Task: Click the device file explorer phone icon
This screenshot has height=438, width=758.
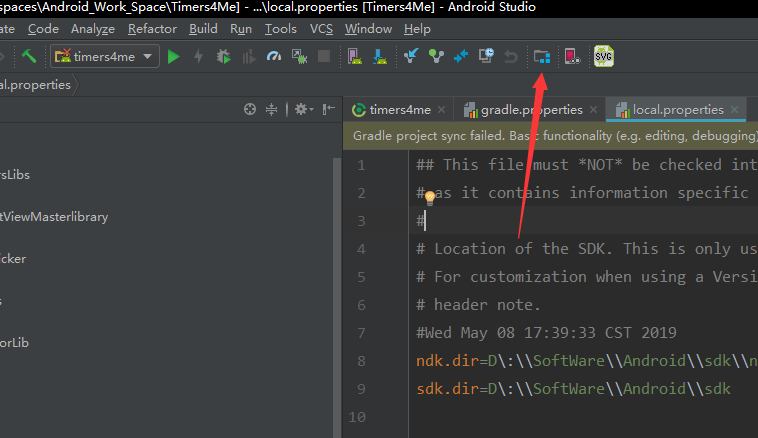Action: [x=572, y=57]
